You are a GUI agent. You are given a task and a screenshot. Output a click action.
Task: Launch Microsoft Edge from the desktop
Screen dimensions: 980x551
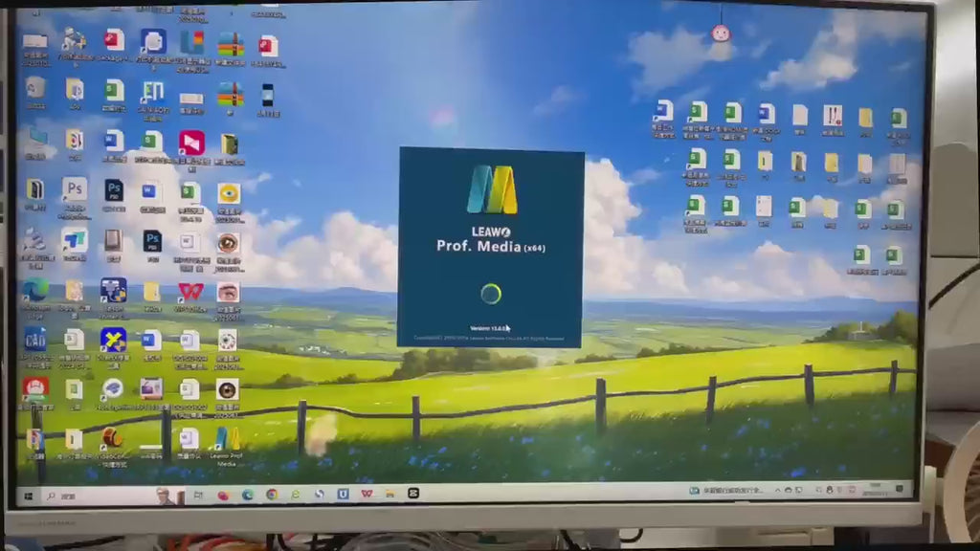[35, 290]
